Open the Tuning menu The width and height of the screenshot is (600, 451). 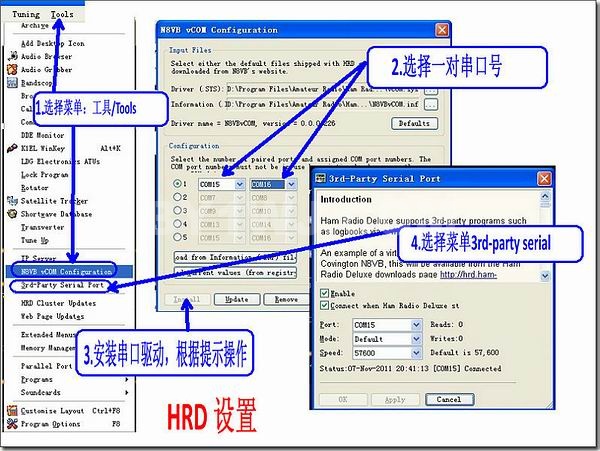coord(26,14)
